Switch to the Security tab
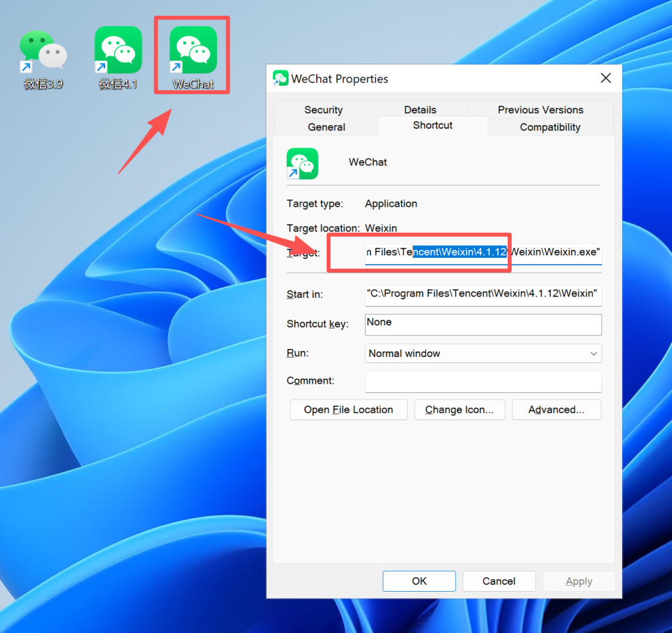This screenshot has height=633, width=672. (324, 110)
